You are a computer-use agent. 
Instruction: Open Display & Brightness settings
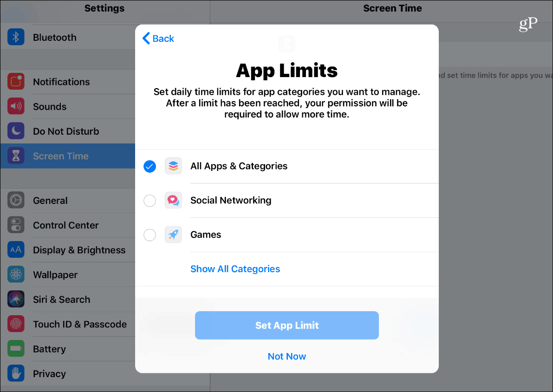point(68,250)
